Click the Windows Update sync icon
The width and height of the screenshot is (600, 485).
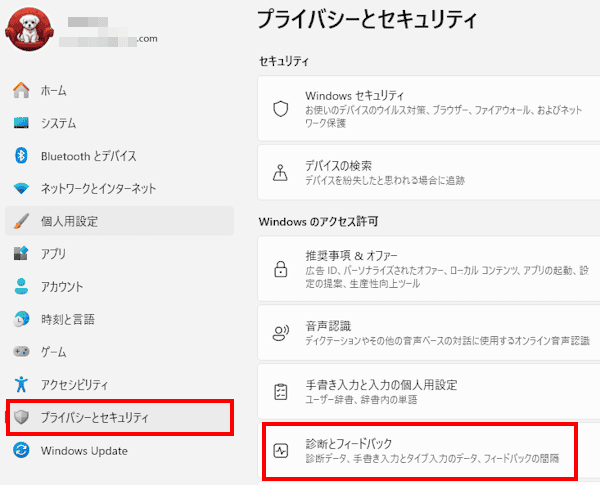(x=21, y=450)
